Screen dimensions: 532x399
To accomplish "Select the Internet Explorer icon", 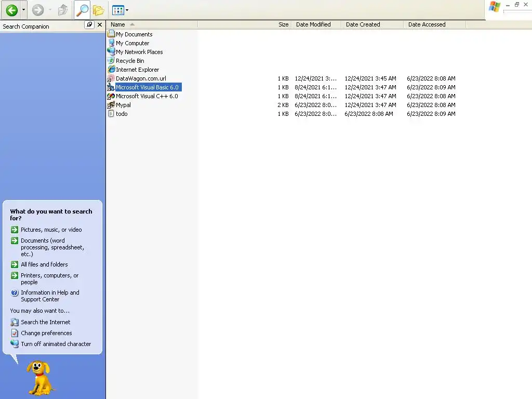I will tap(111, 69).
